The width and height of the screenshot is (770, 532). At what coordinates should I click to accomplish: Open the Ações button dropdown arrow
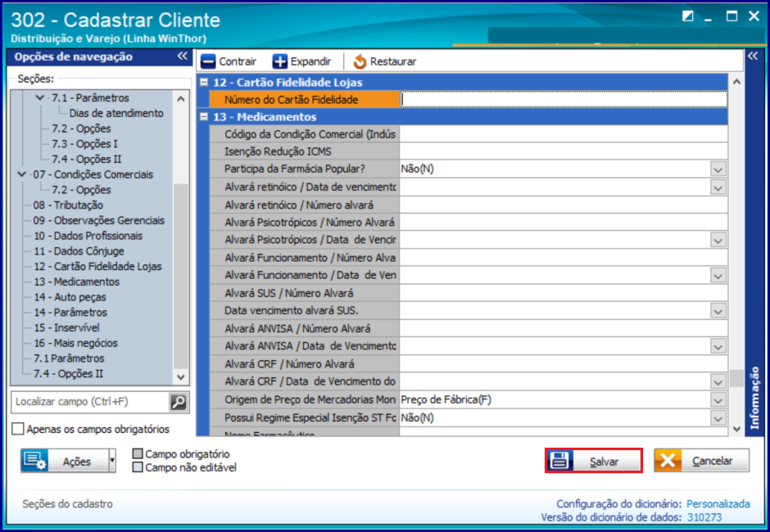pos(112,461)
